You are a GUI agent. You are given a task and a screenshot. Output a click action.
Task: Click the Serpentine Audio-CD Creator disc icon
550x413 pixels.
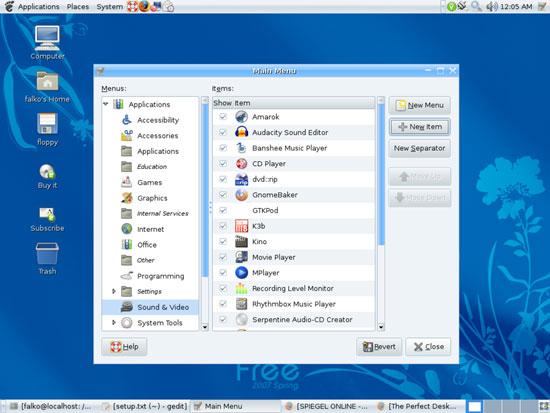click(x=241, y=320)
